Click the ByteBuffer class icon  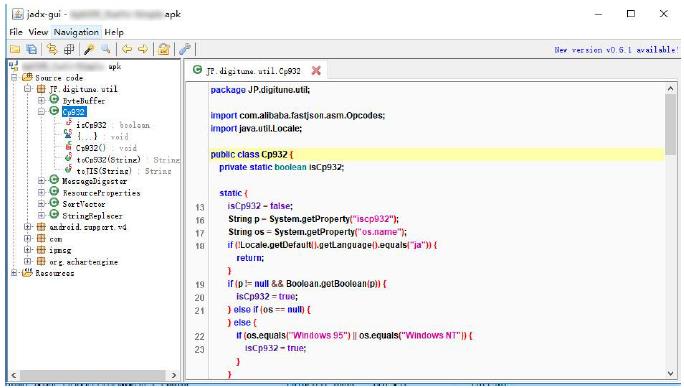(x=54, y=100)
